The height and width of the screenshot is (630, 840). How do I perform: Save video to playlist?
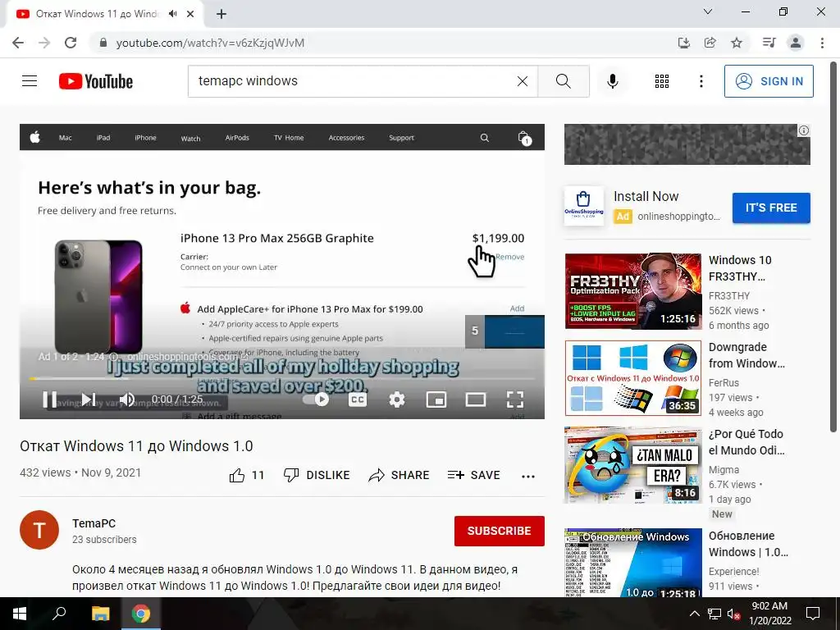point(473,475)
